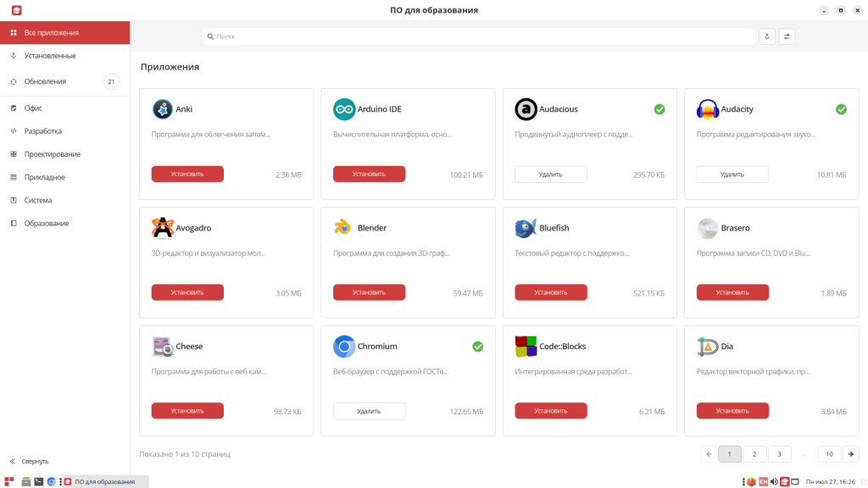
Task: Click the EN keyboard layout indicator
Action: (764, 481)
